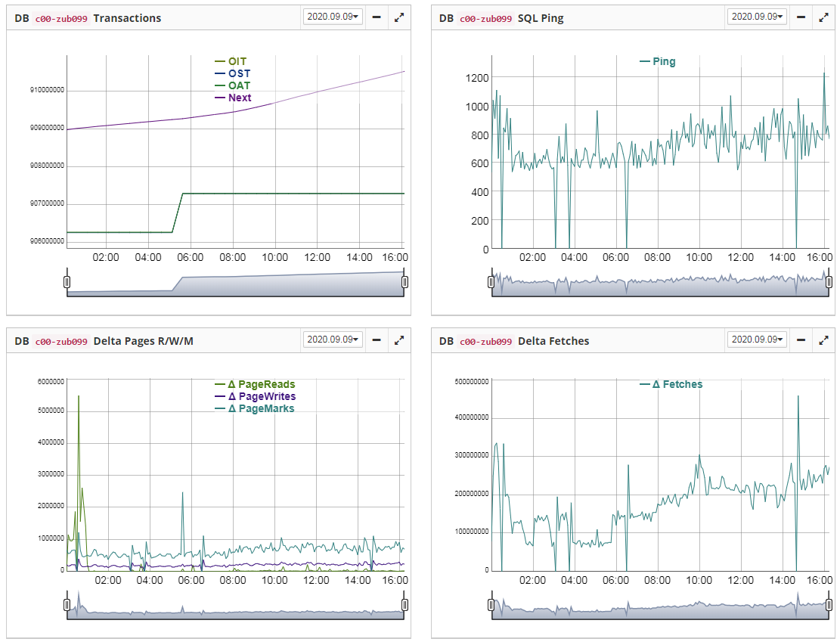Open date selector on SQL Ping panel
This screenshot has height=642, width=840.
tap(758, 17)
